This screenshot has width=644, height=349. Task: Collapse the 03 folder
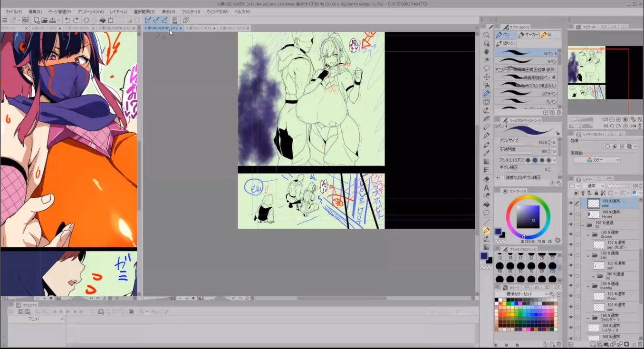pyautogui.click(x=583, y=225)
